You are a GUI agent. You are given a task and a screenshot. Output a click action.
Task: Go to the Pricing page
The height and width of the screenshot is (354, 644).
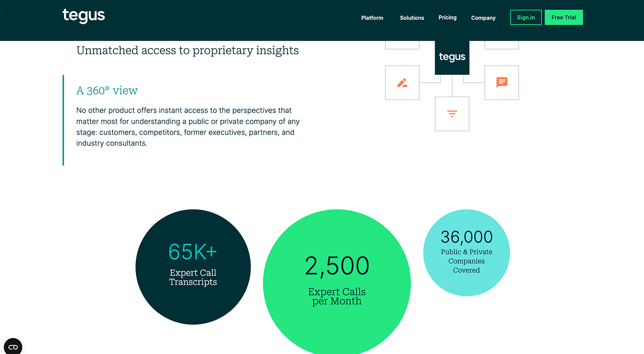pyautogui.click(x=448, y=17)
